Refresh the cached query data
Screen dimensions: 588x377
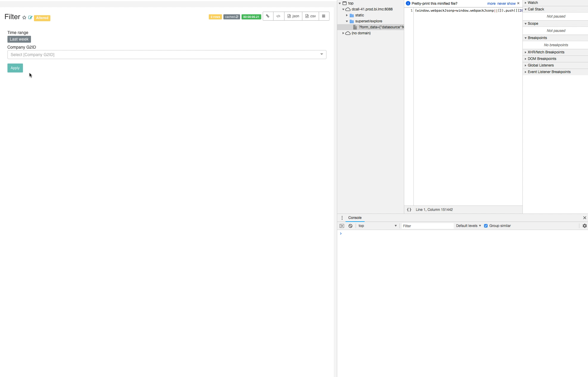tap(237, 17)
